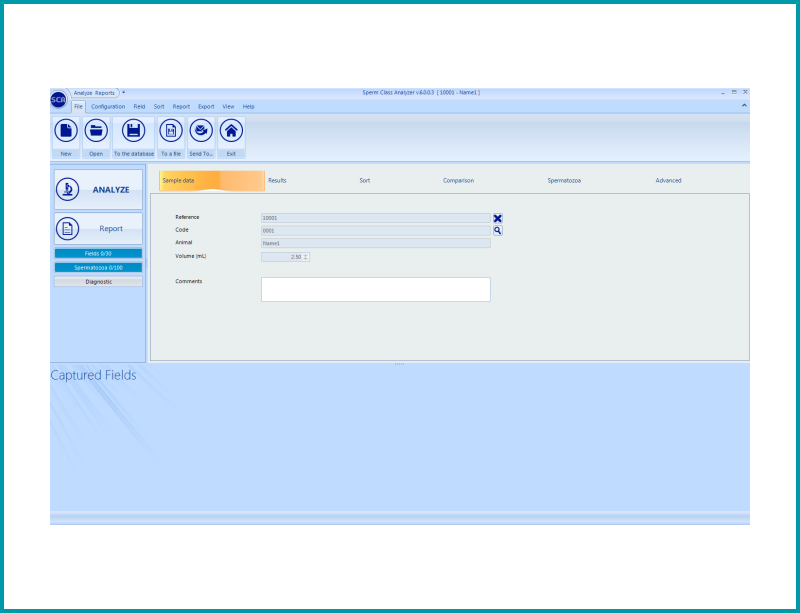Save To the database

[x=134, y=137]
